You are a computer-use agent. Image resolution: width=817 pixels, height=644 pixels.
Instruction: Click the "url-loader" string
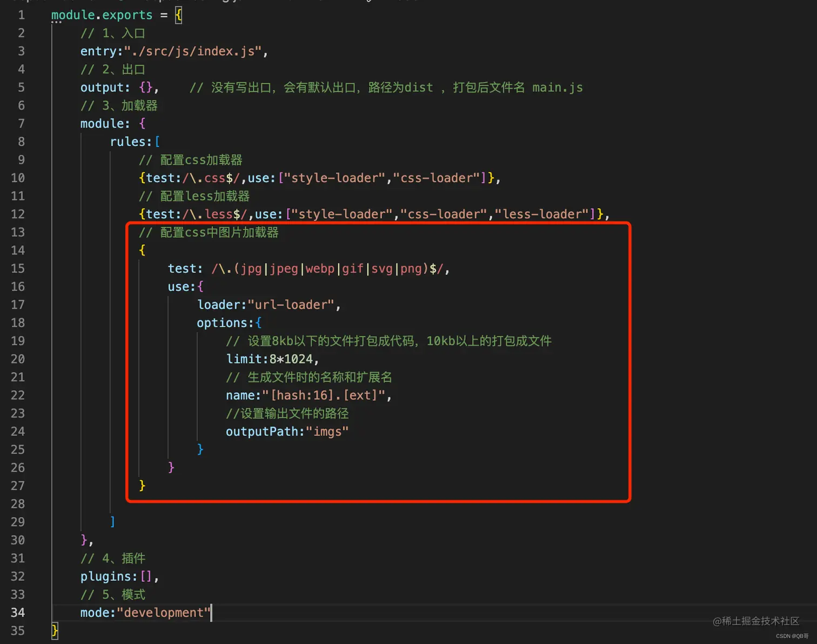(291, 305)
